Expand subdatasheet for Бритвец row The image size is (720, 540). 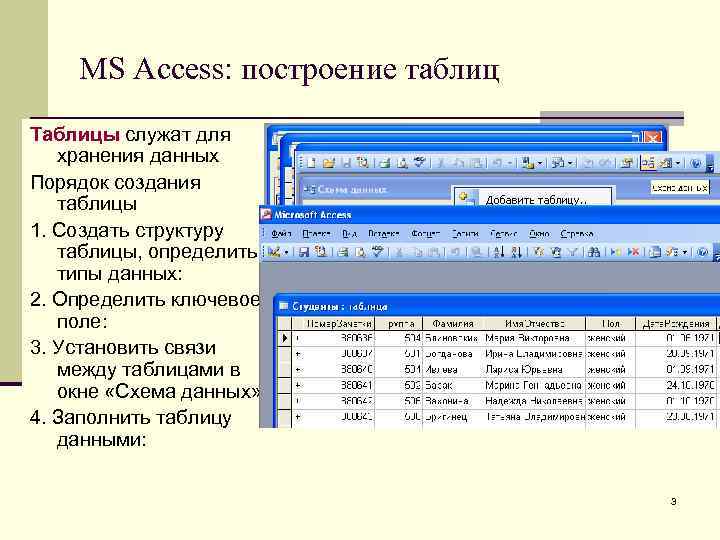[298, 417]
